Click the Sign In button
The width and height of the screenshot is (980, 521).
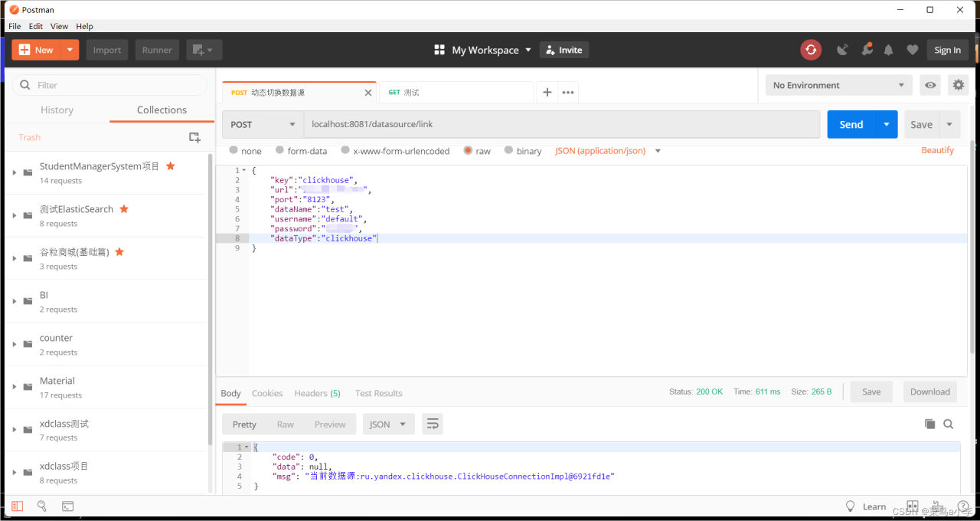click(947, 50)
